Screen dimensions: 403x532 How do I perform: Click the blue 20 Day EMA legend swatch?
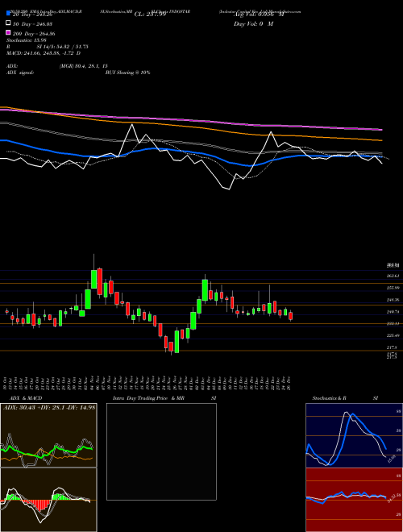click(x=8, y=14)
